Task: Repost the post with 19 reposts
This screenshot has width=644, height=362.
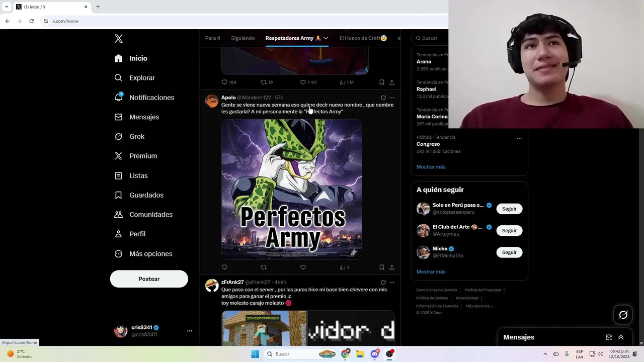Action: click(267, 82)
